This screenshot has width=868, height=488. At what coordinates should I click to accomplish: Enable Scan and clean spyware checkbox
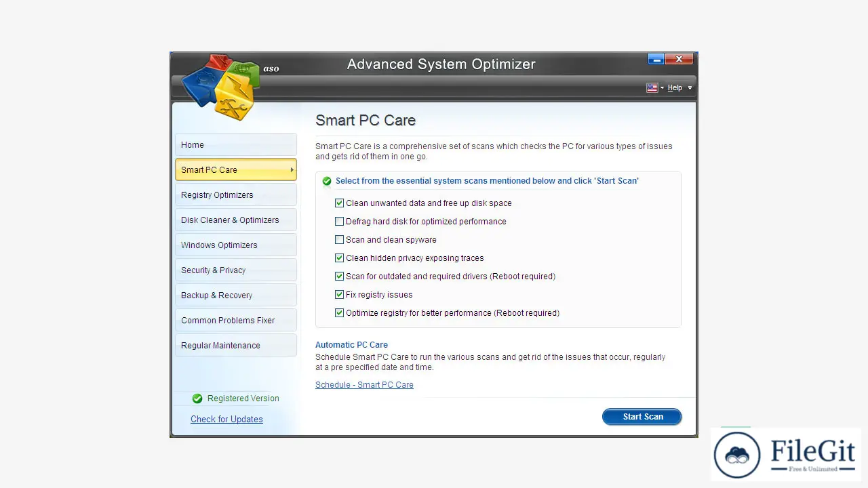(x=340, y=239)
